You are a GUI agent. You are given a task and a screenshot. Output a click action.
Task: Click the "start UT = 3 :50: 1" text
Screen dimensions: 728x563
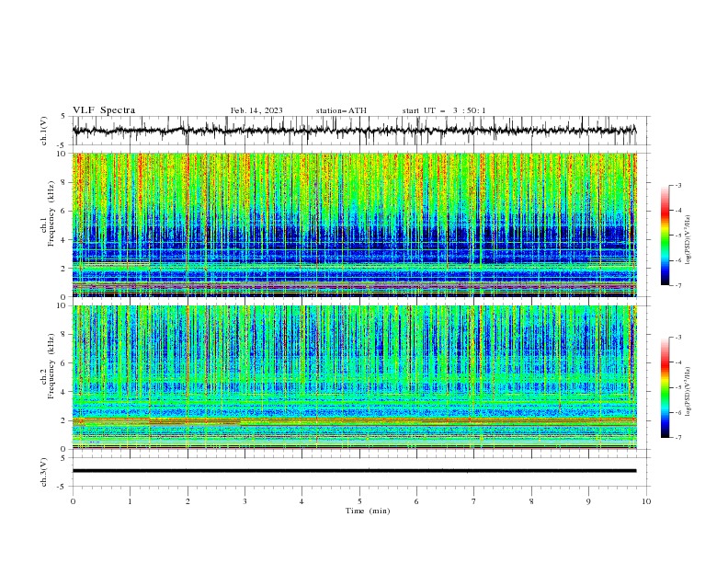(x=444, y=110)
